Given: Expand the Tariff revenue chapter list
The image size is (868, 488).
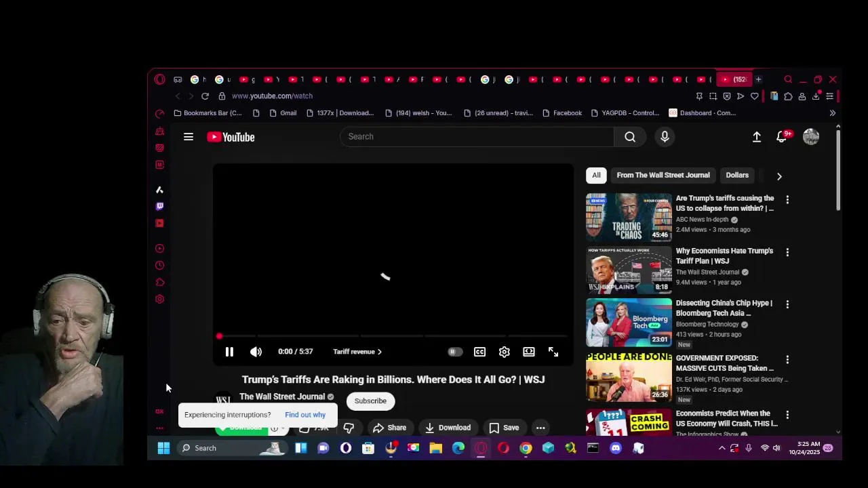Looking at the screenshot, I should (357, 352).
